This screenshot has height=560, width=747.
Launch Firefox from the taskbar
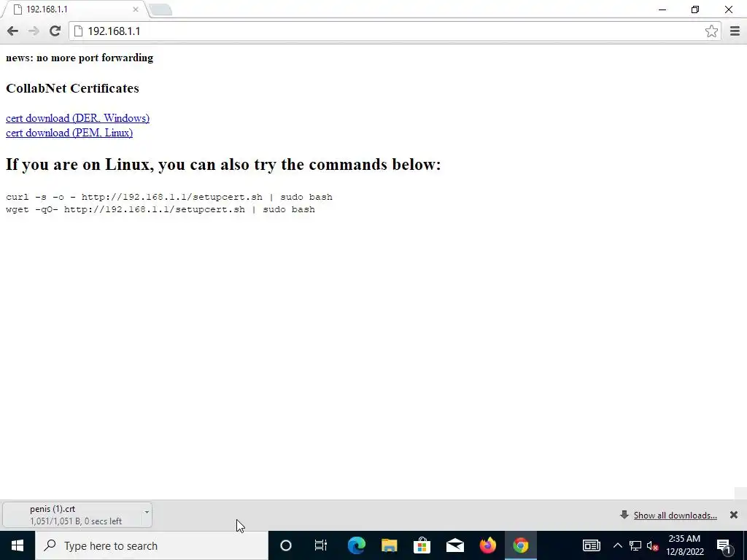488,545
